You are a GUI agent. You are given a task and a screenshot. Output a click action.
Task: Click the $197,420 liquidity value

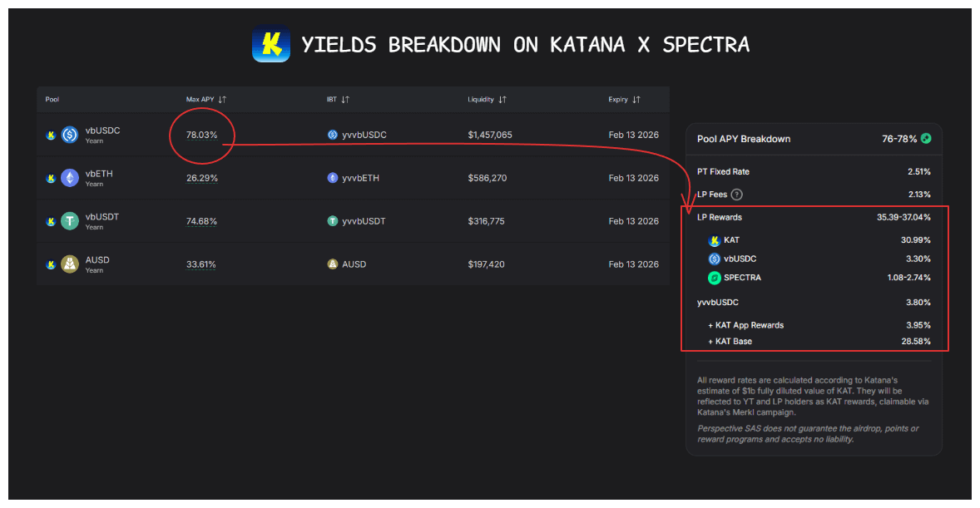coord(486,264)
